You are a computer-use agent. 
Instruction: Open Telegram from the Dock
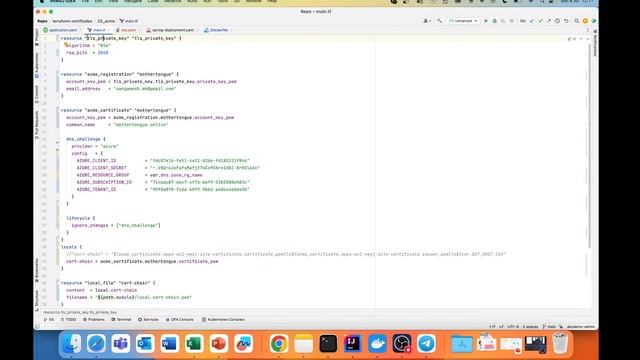(426, 344)
